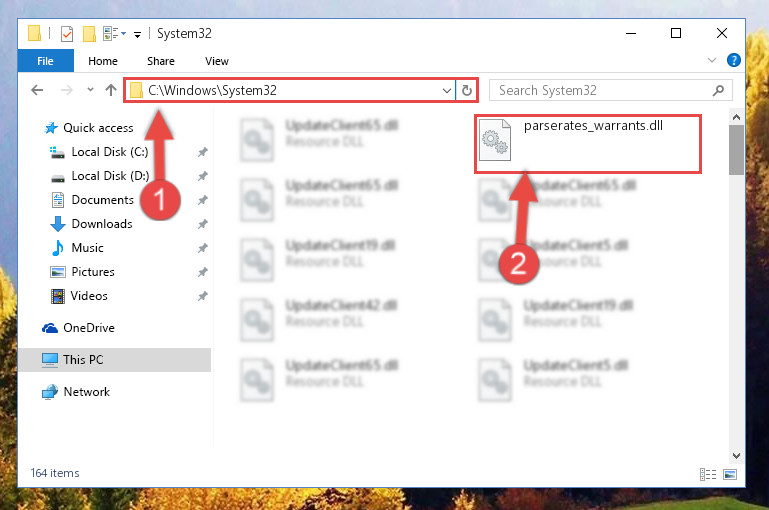Click the scroll up arrow of file list

(736, 117)
